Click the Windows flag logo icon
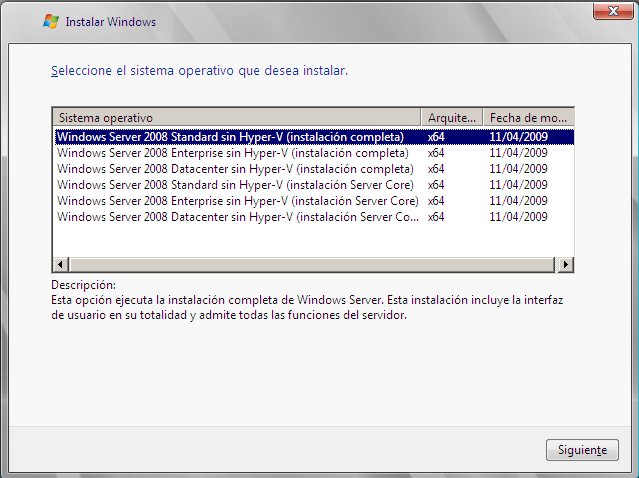The height and width of the screenshot is (478, 639). coord(51,22)
